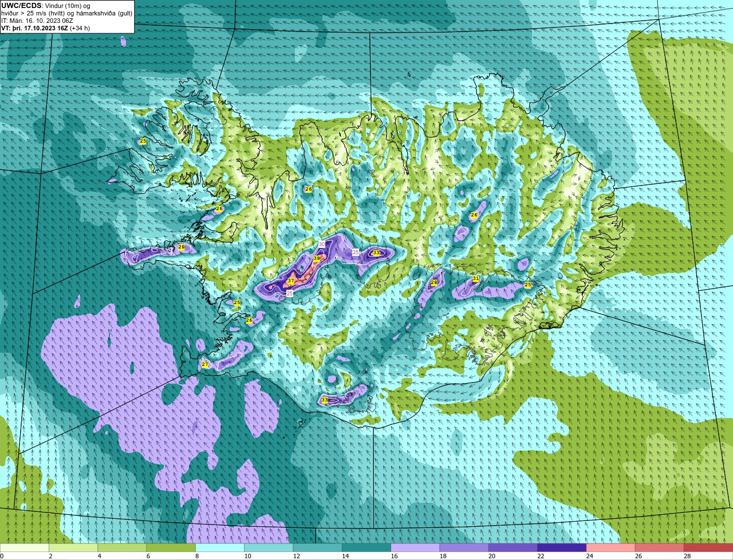Select the red above-28 legend swatch

(708, 548)
